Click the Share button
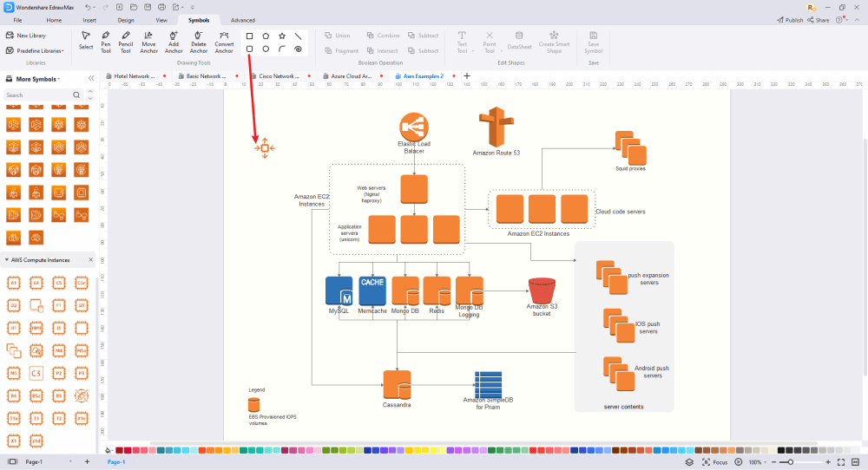Viewport: 868px width, 470px height. coord(819,20)
